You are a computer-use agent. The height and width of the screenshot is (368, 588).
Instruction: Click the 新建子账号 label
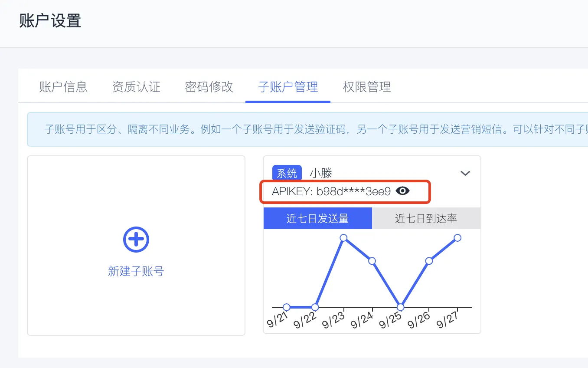(x=136, y=272)
